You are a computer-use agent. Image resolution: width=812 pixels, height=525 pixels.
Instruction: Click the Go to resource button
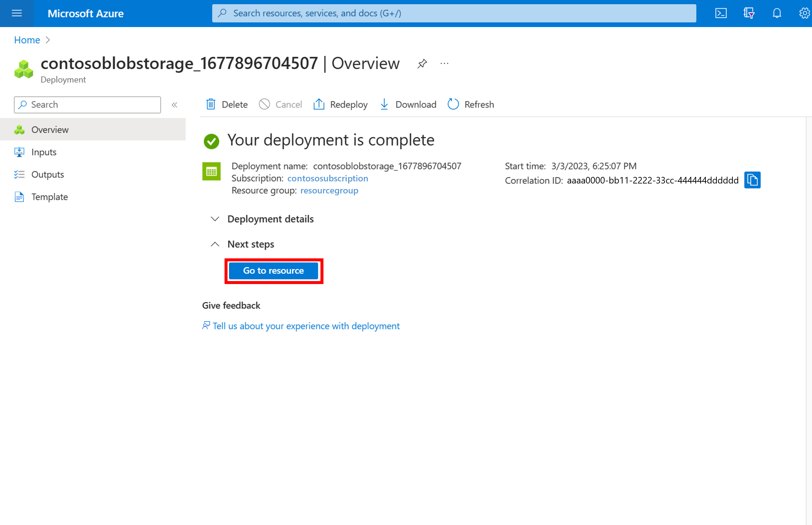(x=273, y=271)
